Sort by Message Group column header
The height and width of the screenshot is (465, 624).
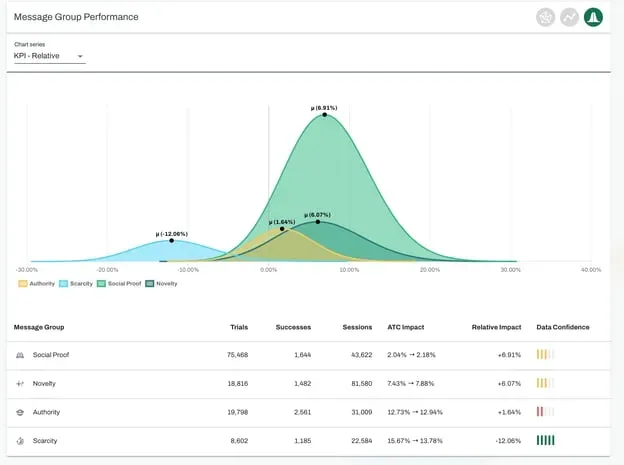39,327
